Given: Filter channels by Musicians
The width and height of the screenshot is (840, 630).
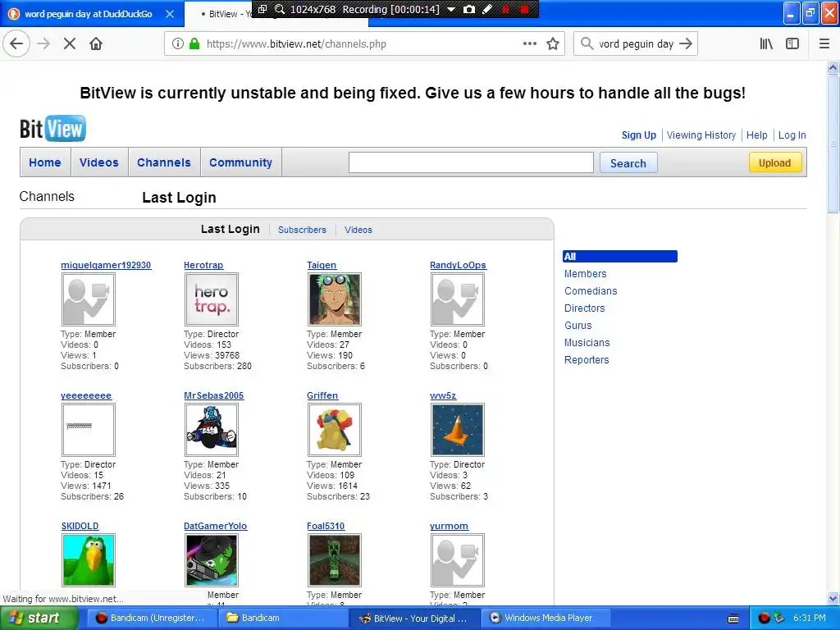Looking at the screenshot, I should 587,342.
